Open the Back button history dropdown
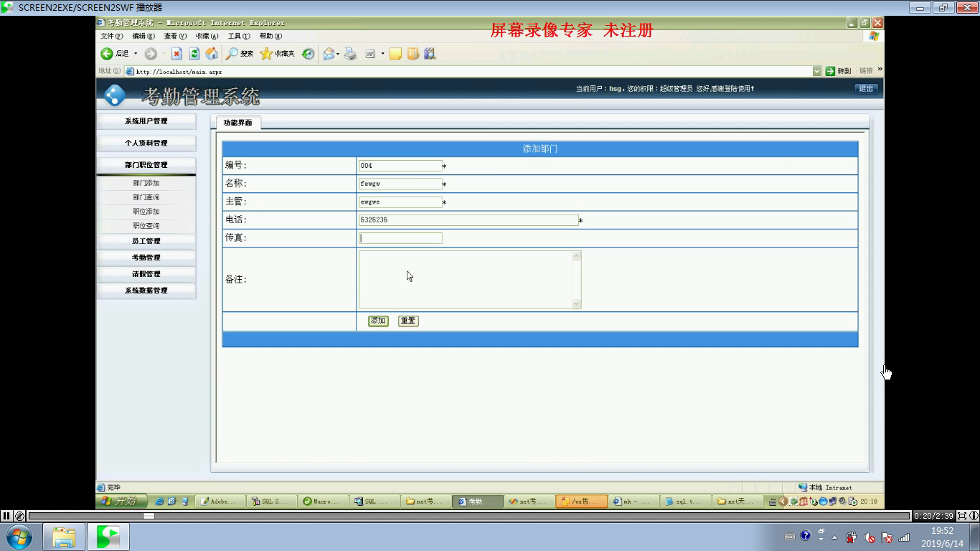This screenshot has height=551, width=980. [136, 54]
